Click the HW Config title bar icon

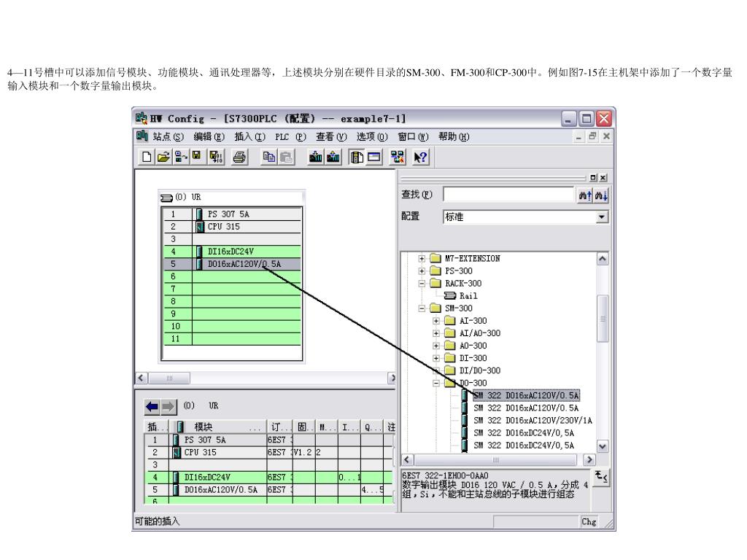[142, 117]
